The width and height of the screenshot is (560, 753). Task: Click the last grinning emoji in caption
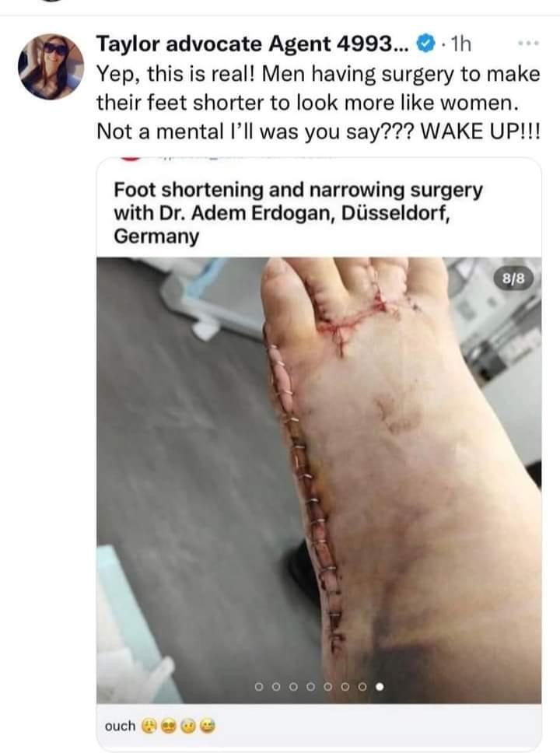click(x=208, y=726)
